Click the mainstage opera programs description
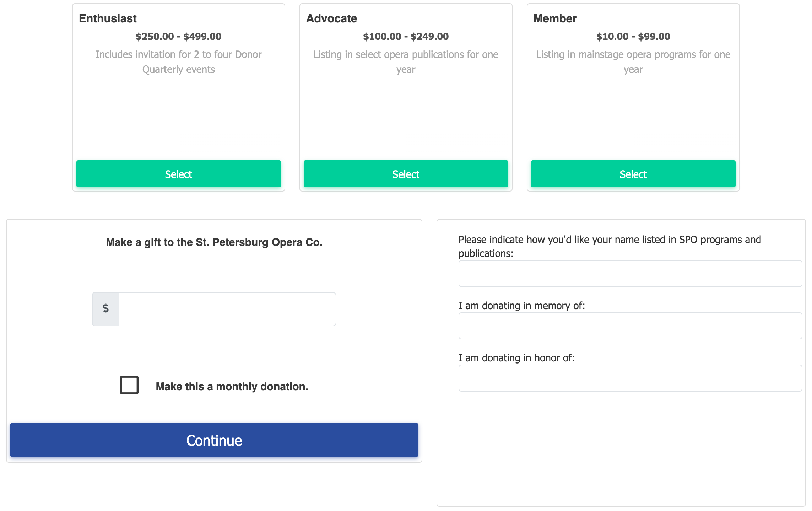The width and height of the screenshot is (812, 511). coord(633,62)
